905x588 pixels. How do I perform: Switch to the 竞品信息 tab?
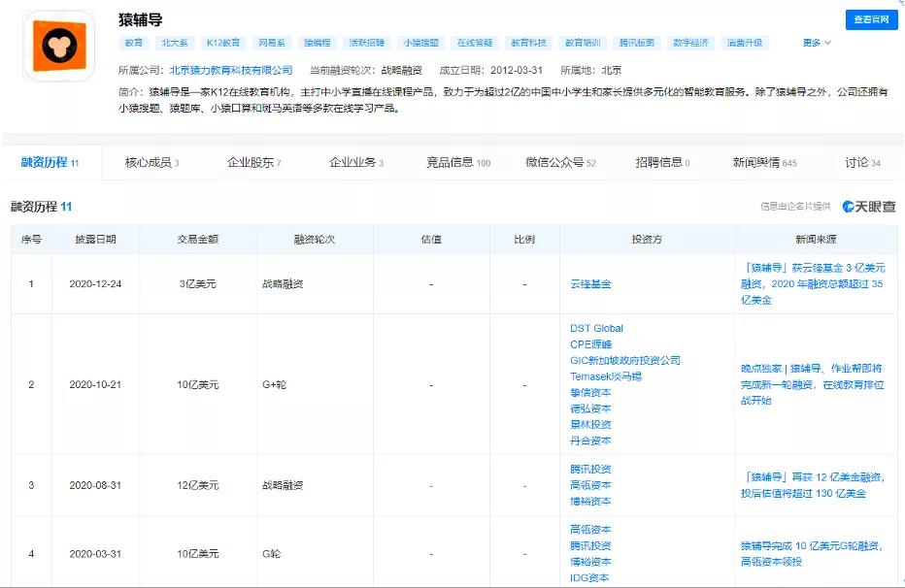click(x=458, y=163)
